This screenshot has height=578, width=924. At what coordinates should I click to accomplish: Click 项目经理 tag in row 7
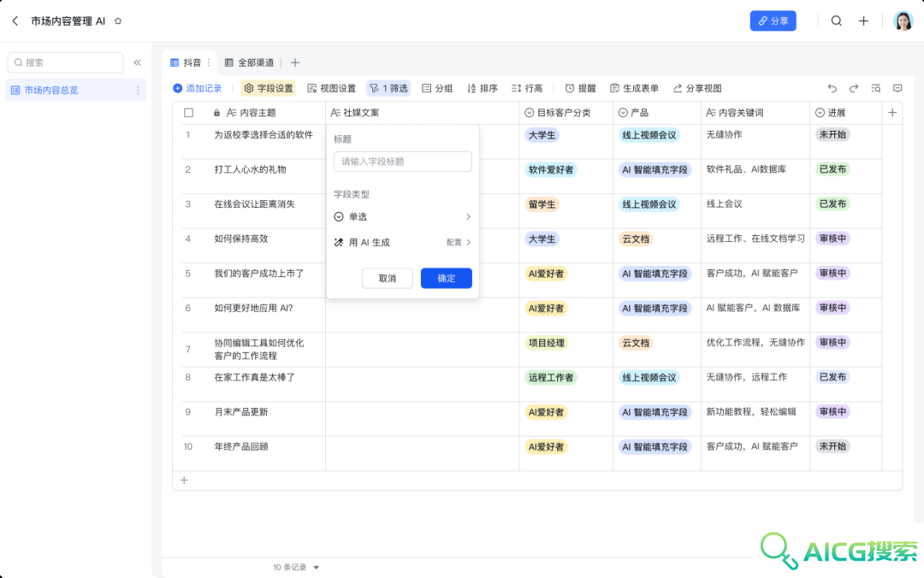tap(546, 343)
